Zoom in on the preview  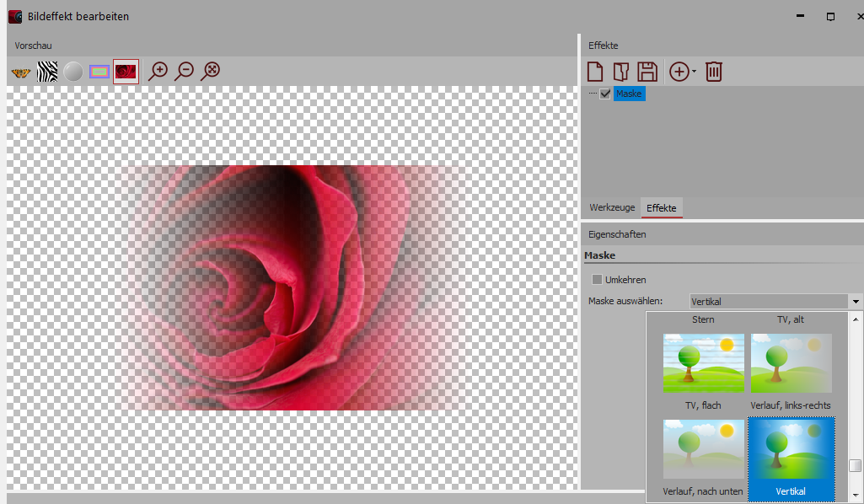pyautogui.click(x=158, y=72)
